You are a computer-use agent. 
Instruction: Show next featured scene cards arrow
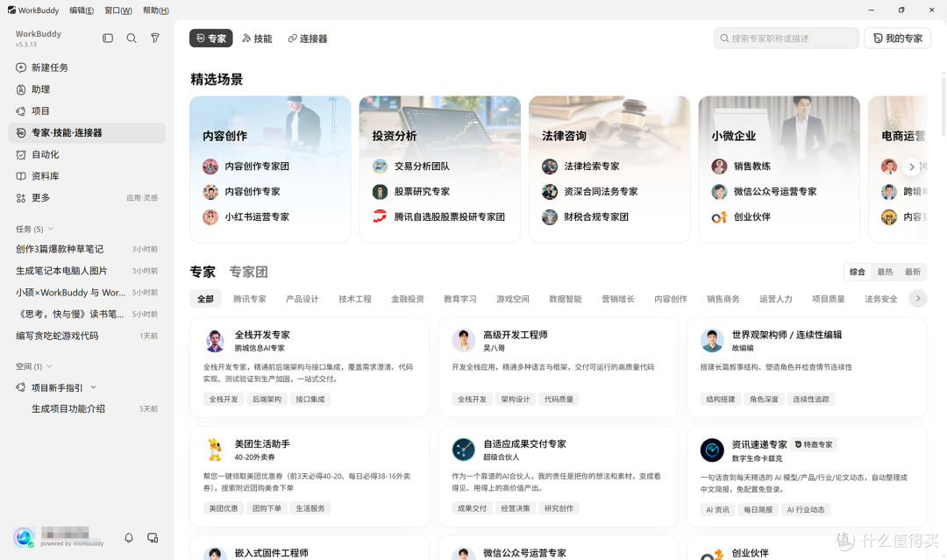click(911, 167)
